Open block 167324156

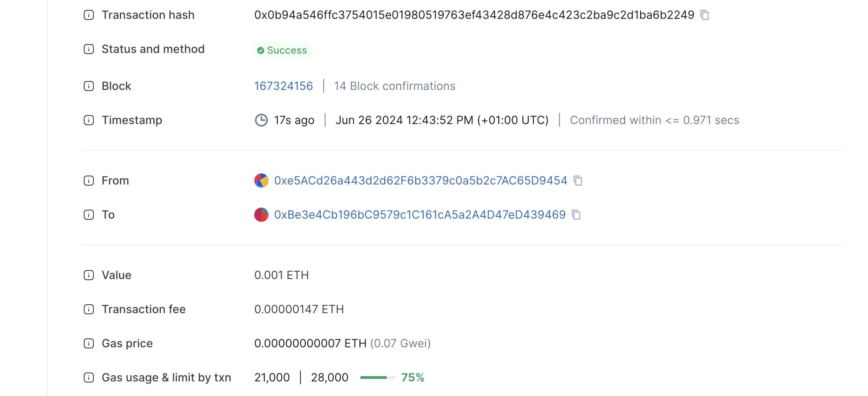pos(283,86)
